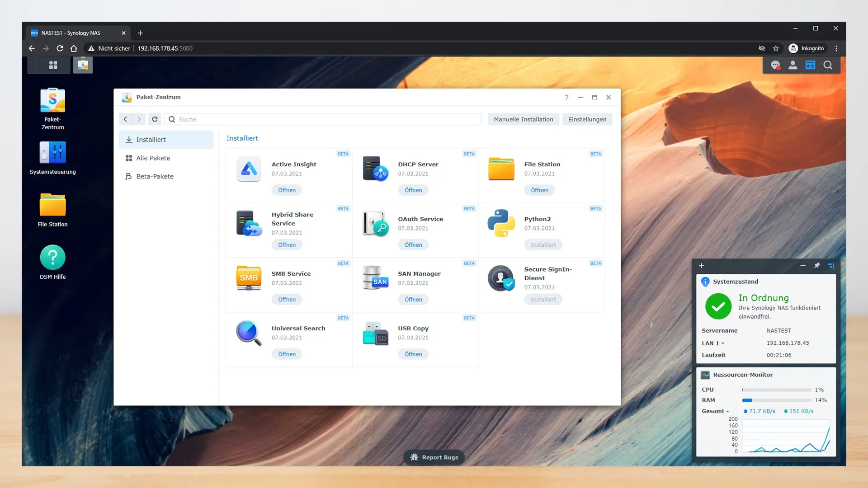Image resolution: width=868 pixels, height=488 pixels.
Task: Refresh the Paket-Zentrum package list
Action: [155, 119]
